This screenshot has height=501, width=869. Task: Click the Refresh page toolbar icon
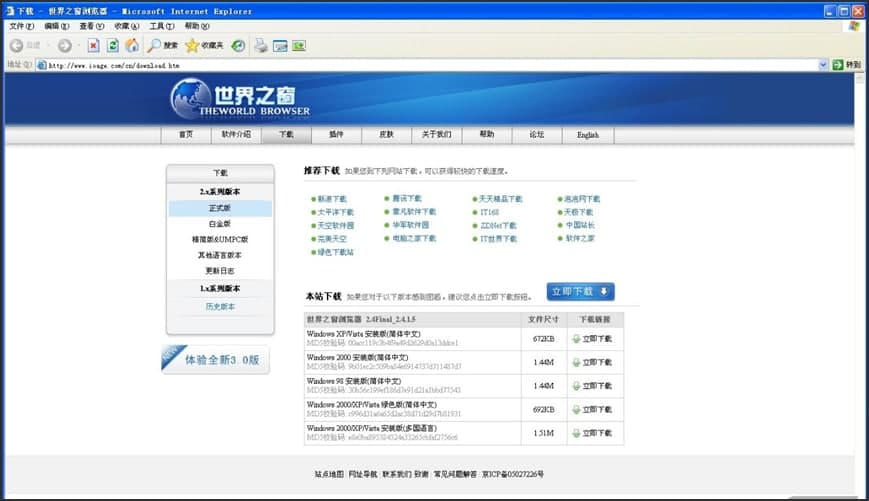112,45
